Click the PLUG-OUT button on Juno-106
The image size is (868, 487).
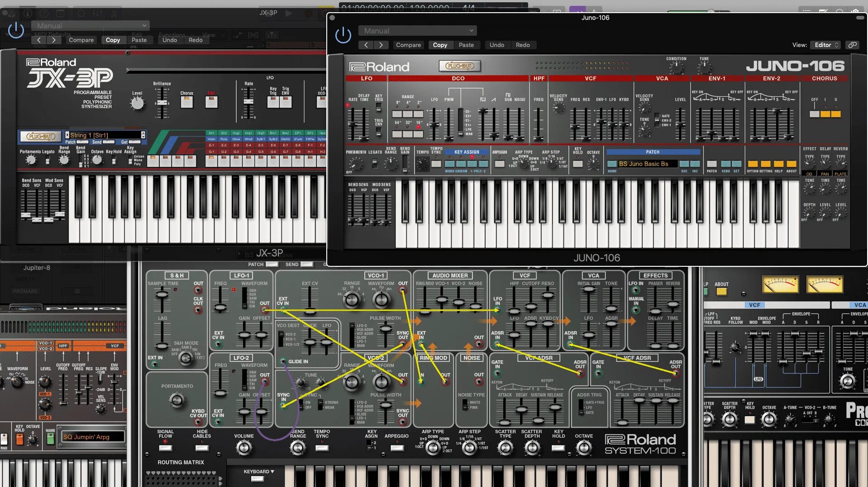coord(460,66)
